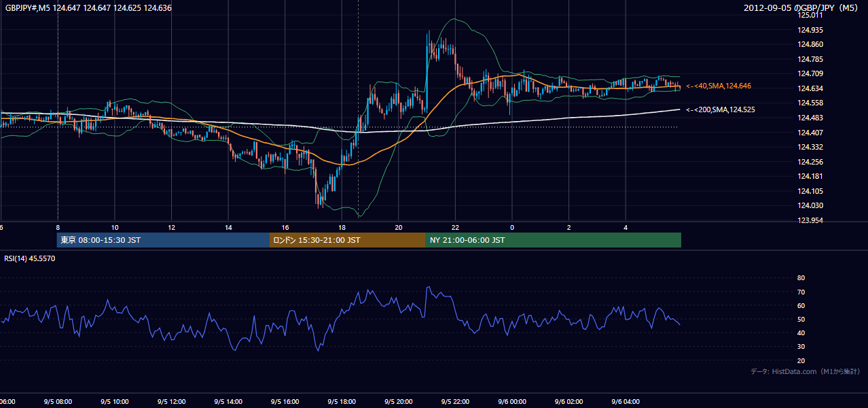Click price level 124.860 on the axis
Image resolution: width=868 pixels, height=408 pixels.
tap(810, 44)
